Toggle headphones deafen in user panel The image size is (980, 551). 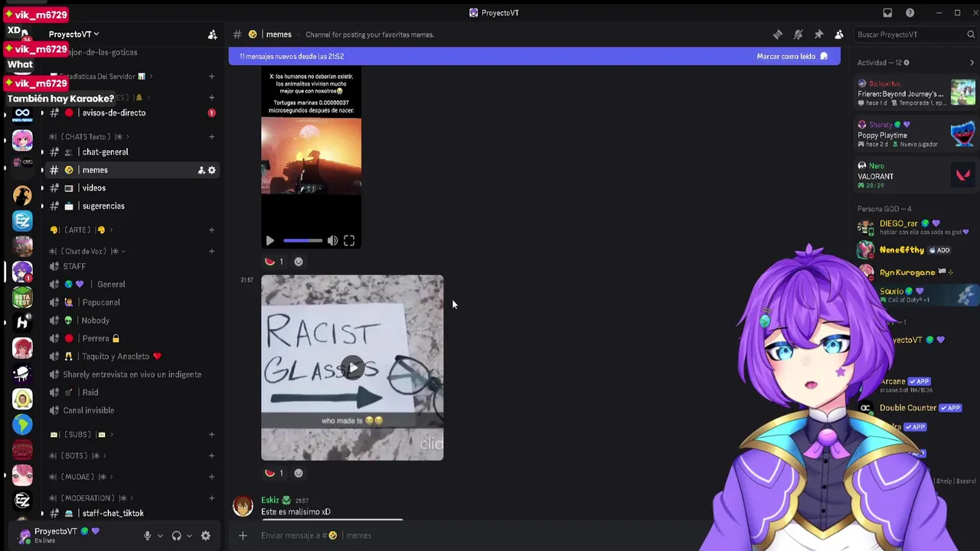point(177,536)
